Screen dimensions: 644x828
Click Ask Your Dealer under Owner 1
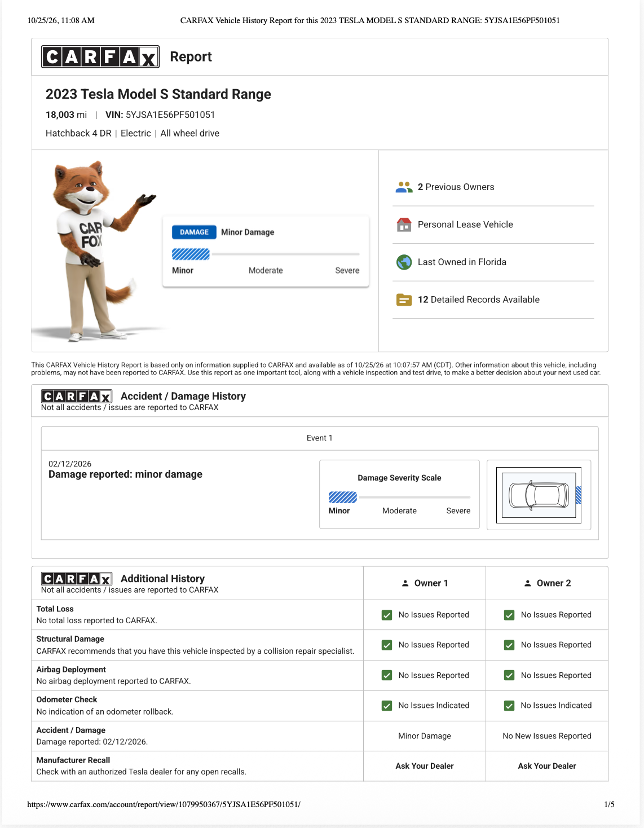[x=425, y=766]
